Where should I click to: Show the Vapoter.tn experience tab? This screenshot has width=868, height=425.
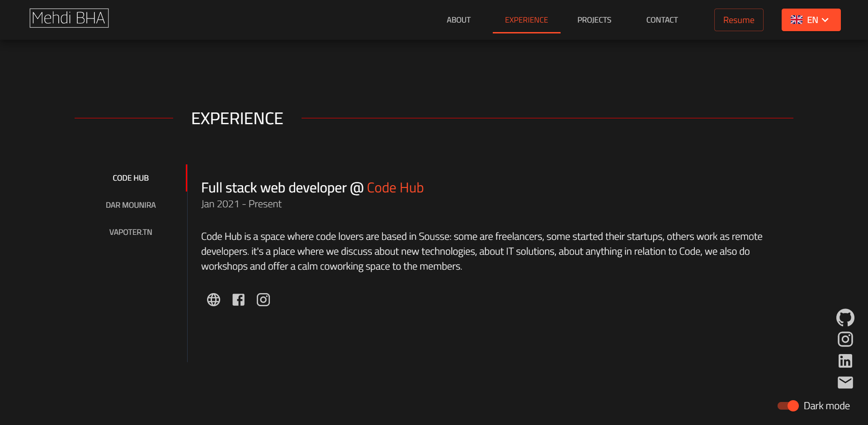pyautogui.click(x=131, y=232)
